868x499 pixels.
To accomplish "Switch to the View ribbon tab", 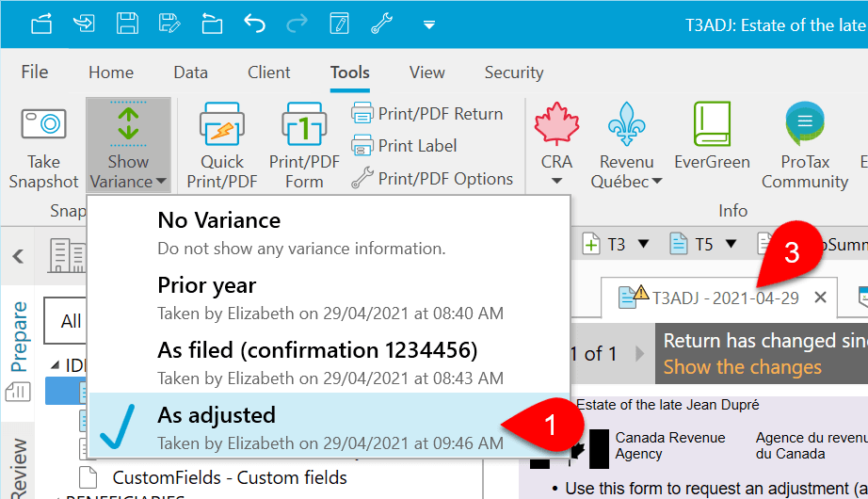I will pos(426,72).
